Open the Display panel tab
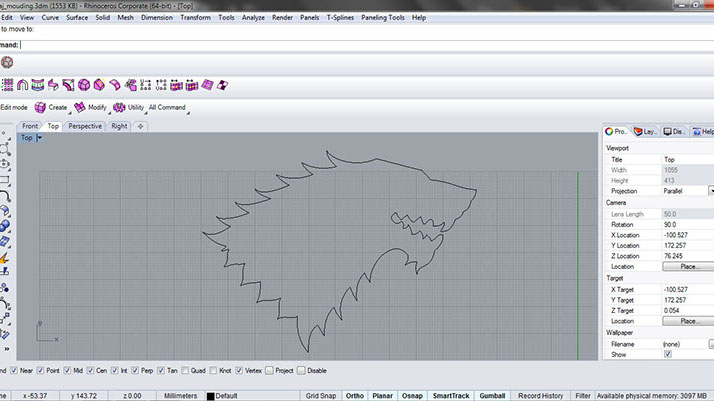The image size is (714, 401). tap(674, 132)
